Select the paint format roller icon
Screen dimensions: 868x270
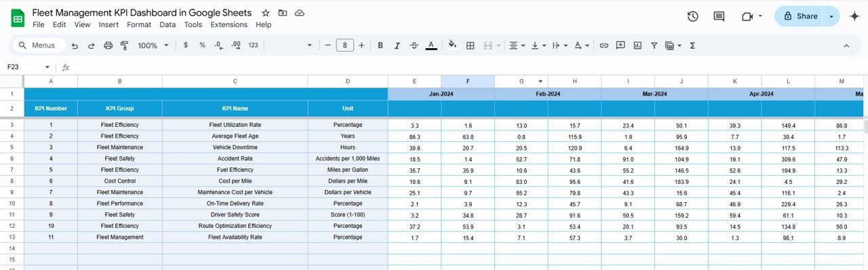coord(124,45)
